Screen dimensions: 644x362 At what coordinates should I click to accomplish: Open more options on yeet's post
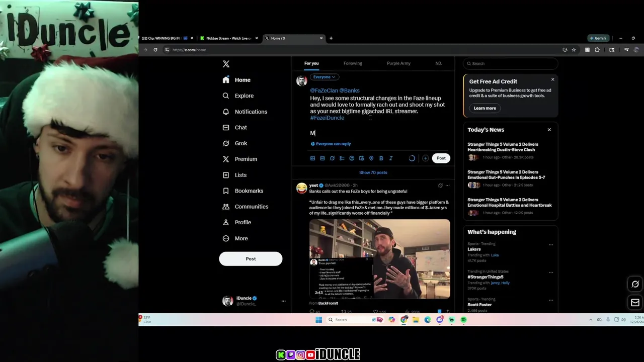(x=447, y=186)
